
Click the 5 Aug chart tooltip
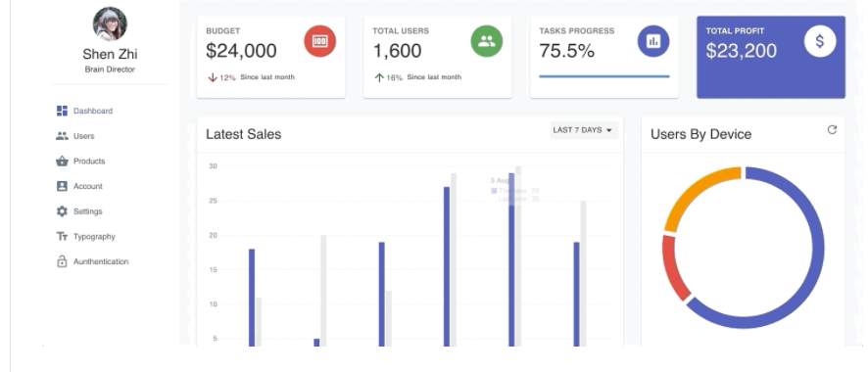tap(514, 190)
